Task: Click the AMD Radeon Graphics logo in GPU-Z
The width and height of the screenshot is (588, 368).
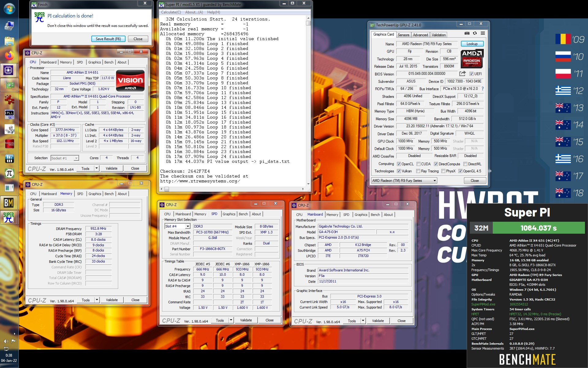Action: (472, 58)
